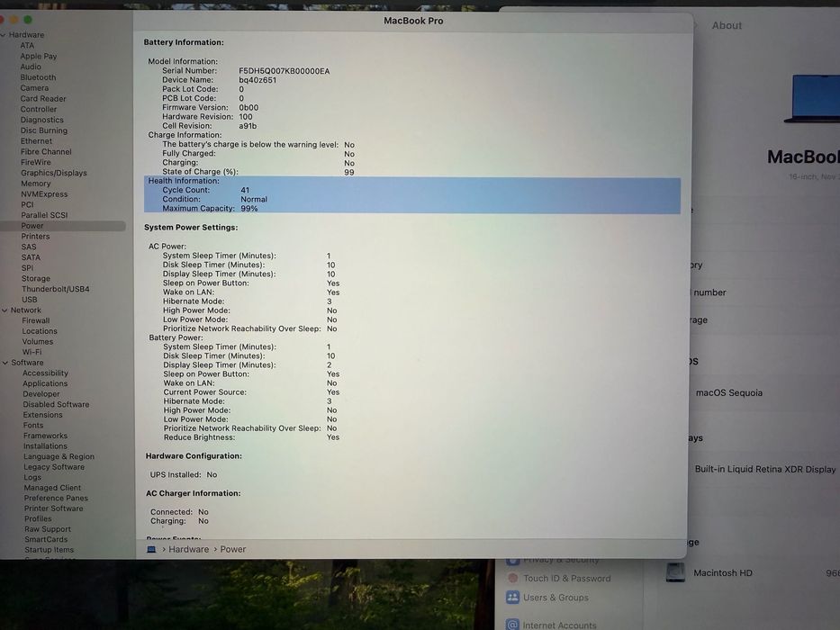Open Firewall under Network
This screenshot has height=630, width=840.
pyautogui.click(x=36, y=321)
